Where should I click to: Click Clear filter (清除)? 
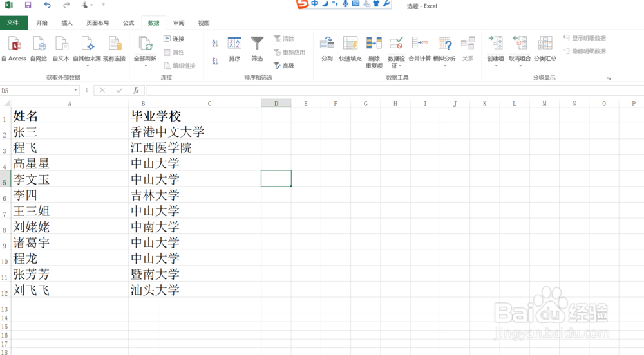(x=284, y=39)
